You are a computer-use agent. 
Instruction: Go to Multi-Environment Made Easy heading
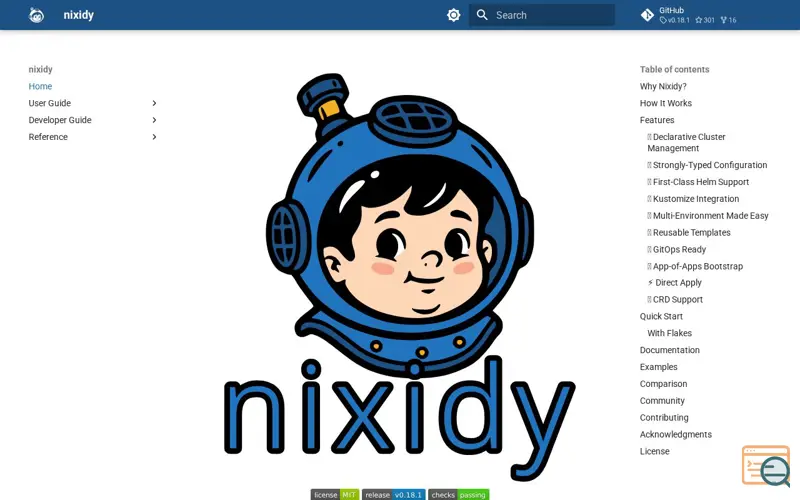point(708,215)
